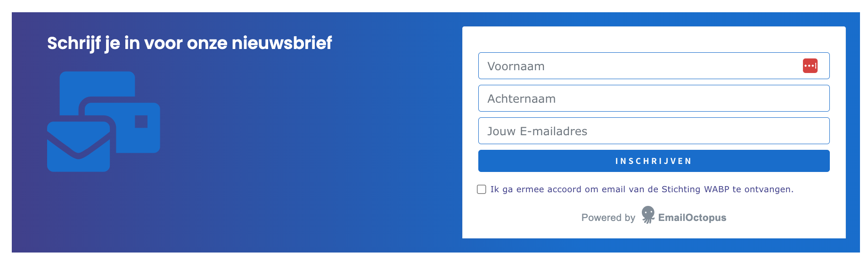Click the "Powered by" text
868x261 pixels.
608,218
